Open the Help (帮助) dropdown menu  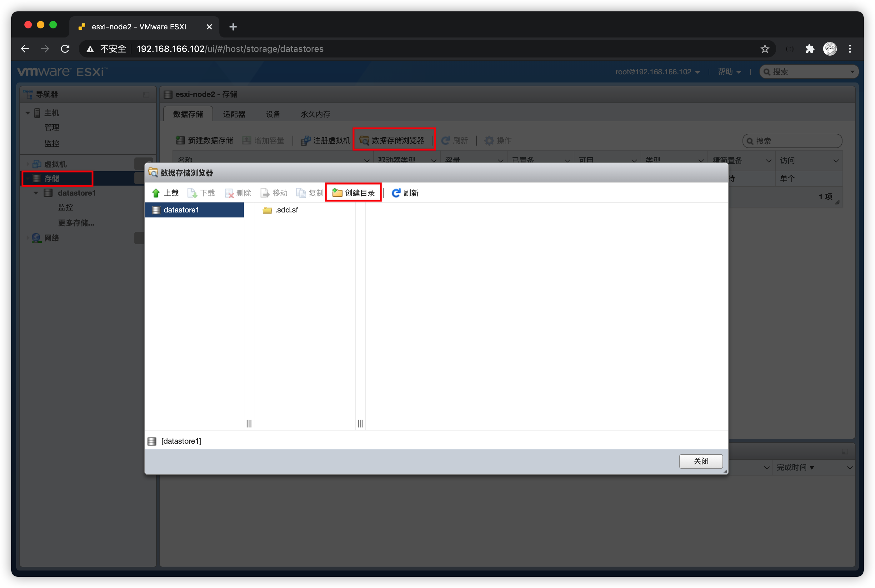[729, 72]
